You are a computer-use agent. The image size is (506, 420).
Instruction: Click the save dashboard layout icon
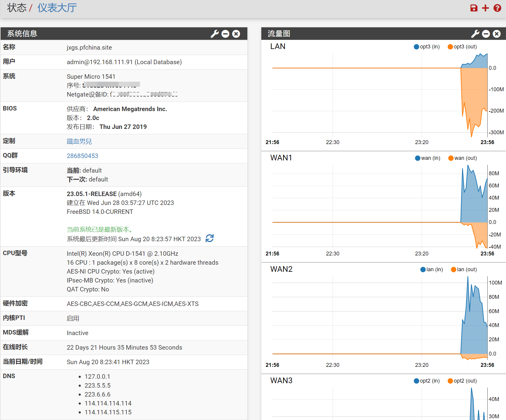click(474, 8)
